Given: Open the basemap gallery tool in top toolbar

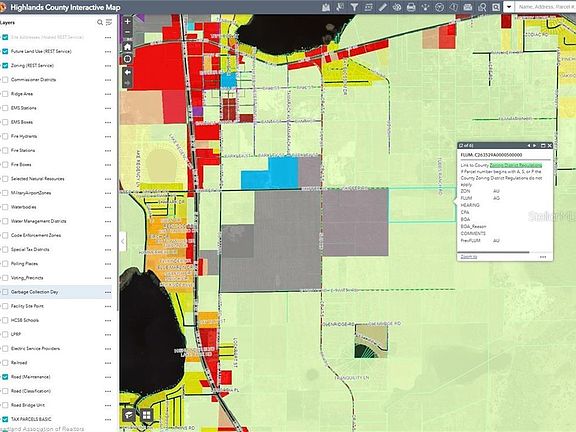Looking at the screenshot, I should pos(325,7).
